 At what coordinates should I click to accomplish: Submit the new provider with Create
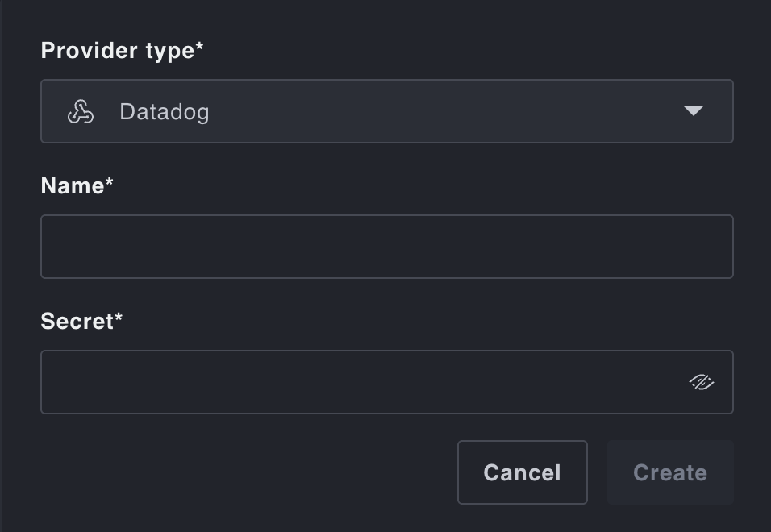(x=670, y=472)
